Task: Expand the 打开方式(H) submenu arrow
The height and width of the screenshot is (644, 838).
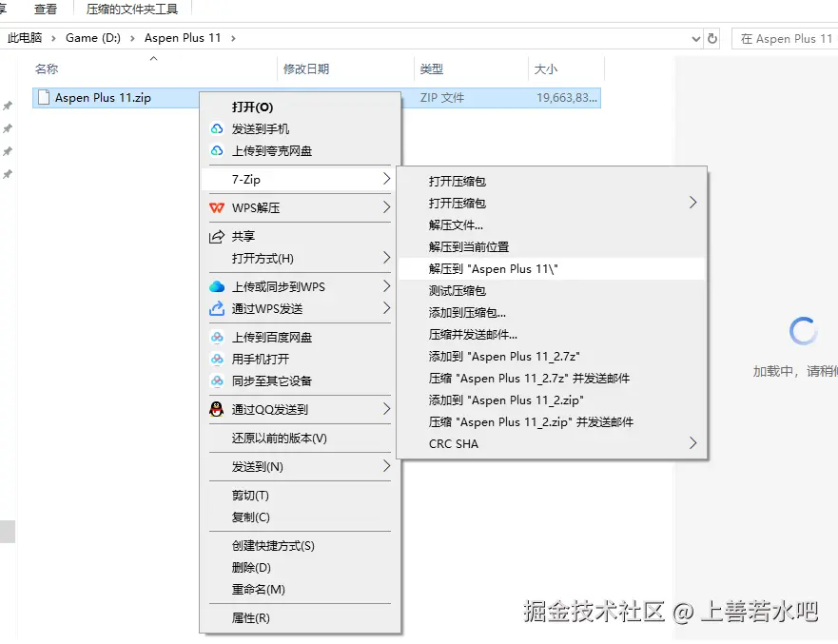Action: pyautogui.click(x=387, y=258)
